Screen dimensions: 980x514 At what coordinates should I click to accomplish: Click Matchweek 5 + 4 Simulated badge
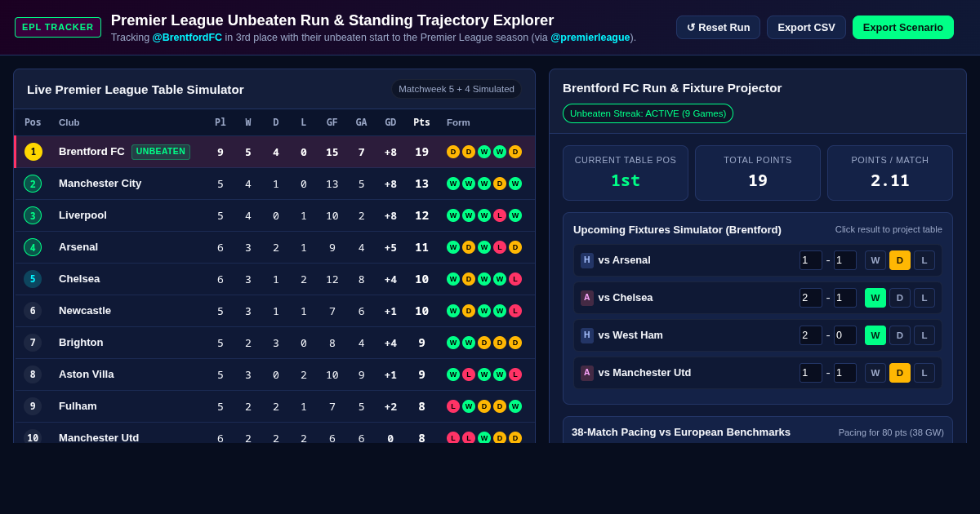click(x=457, y=89)
